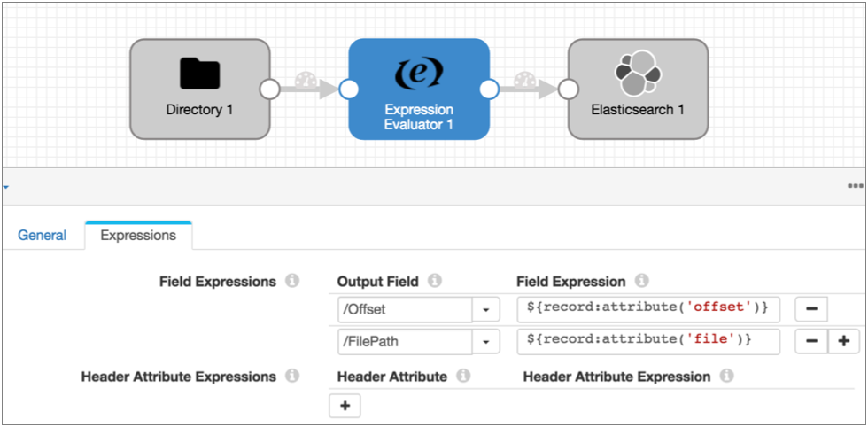868x427 pixels.
Task: Expand the /FilePath output field dropdown
Action: (x=485, y=341)
